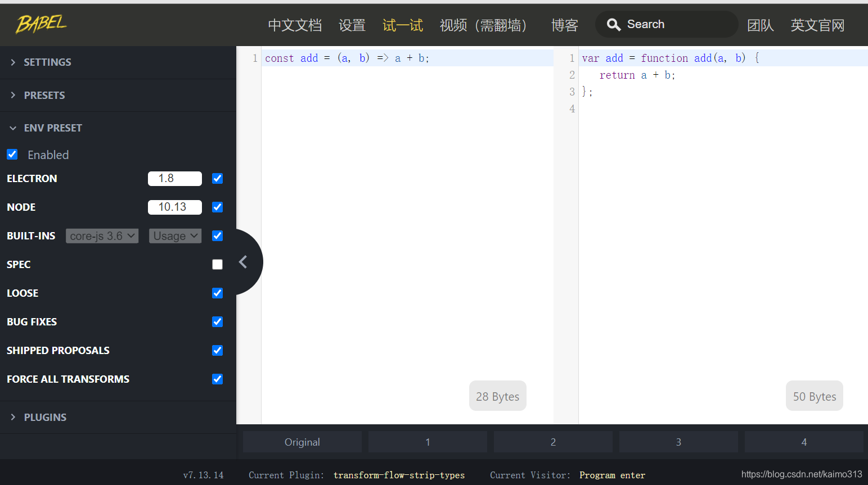This screenshot has height=485, width=868.
Task: Disable SHIPPED PROPOSALS
Action: 217,350
